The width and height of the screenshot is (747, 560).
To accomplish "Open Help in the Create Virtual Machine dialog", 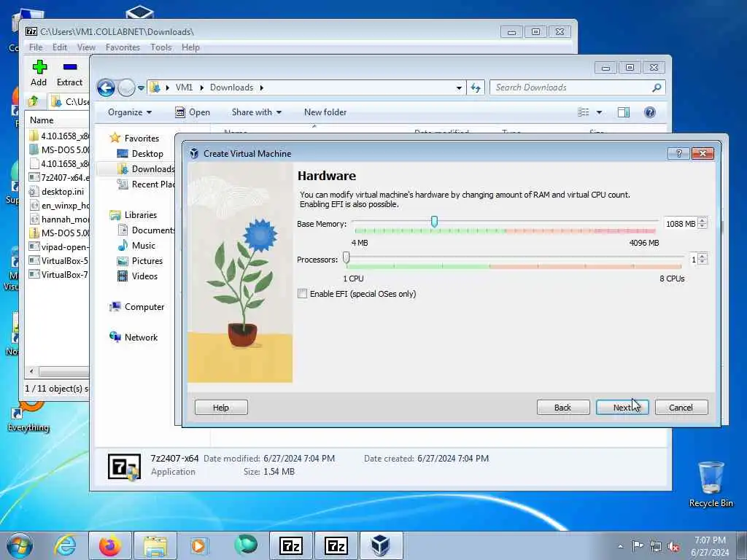I will click(x=221, y=407).
